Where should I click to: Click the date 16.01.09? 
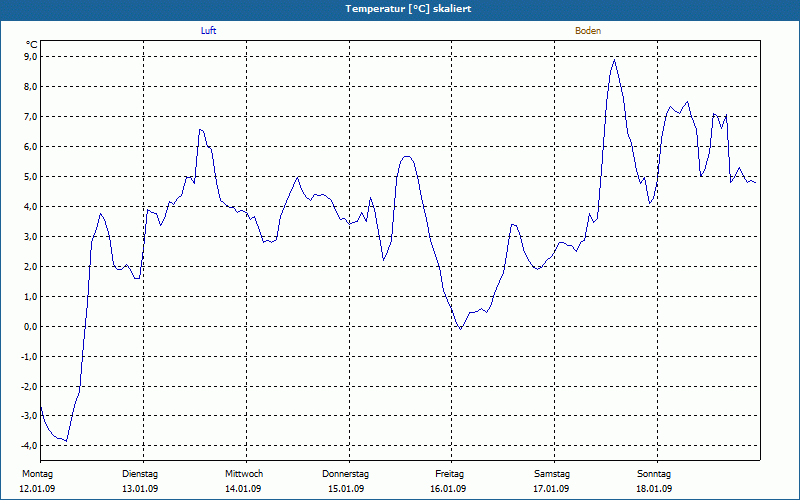(448, 489)
